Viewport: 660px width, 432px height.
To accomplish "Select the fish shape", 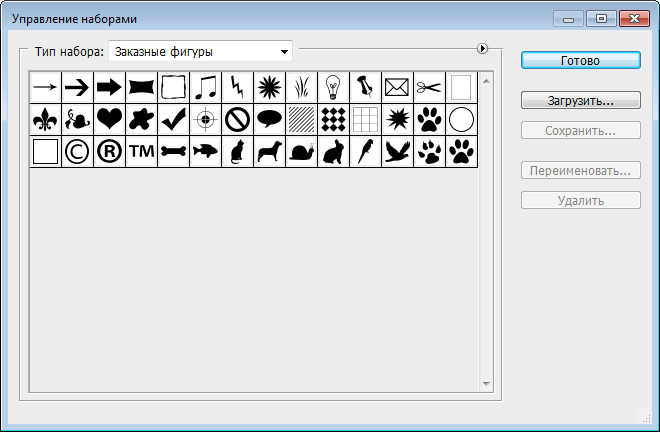I will (x=205, y=152).
